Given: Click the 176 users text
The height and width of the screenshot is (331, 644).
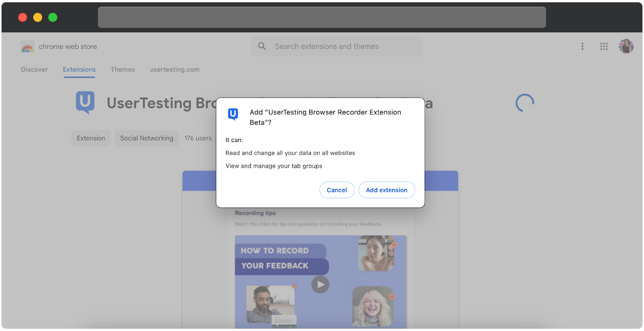Looking at the screenshot, I should coord(198,138).
